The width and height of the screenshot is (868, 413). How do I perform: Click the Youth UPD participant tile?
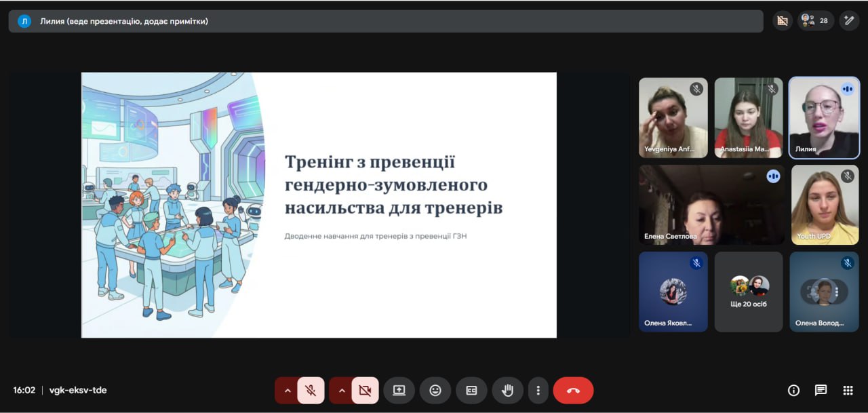(x=825, y=205)
